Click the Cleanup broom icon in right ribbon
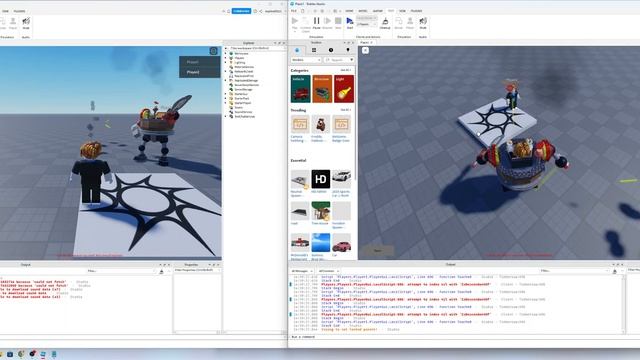The image size is (640, 360). pyautogui.click(x=385, y=22)
